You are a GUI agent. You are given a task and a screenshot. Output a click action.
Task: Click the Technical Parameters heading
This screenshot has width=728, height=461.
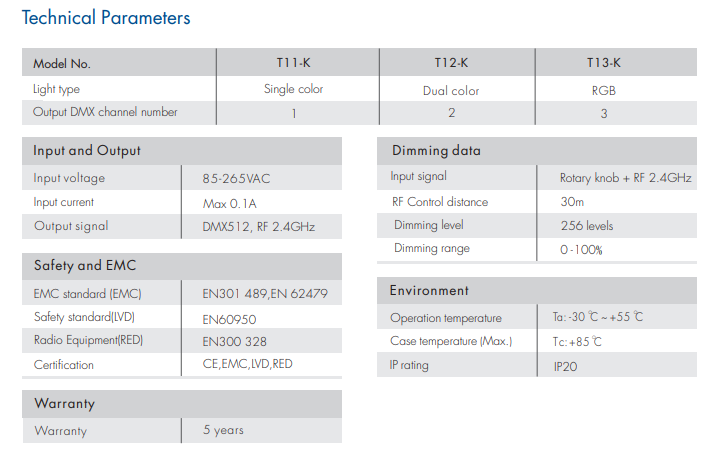pos(106,18)
